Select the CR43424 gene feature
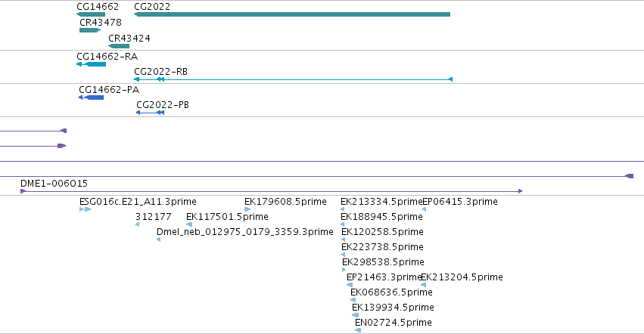The image size is (644, 334). (x=119, y=46)
